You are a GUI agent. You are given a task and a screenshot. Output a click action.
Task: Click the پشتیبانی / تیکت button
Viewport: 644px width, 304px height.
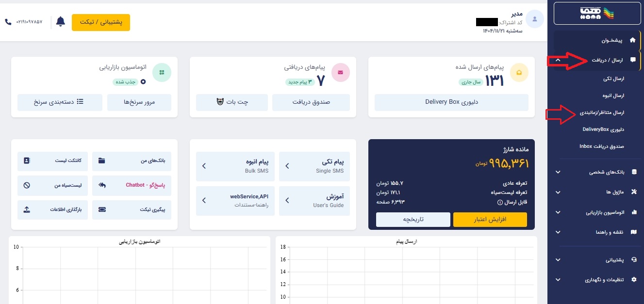(101, 22)
